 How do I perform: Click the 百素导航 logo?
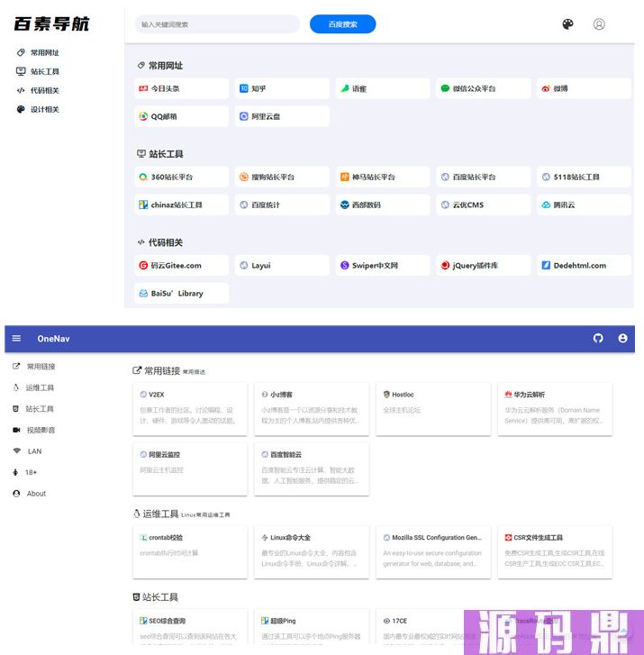click(x=51, y=23)
